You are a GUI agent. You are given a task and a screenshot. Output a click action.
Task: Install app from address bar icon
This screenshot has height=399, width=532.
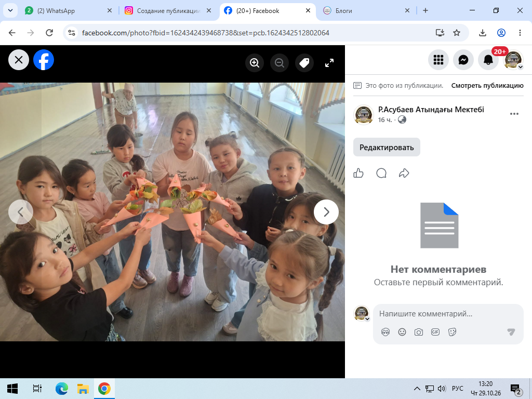440,33
